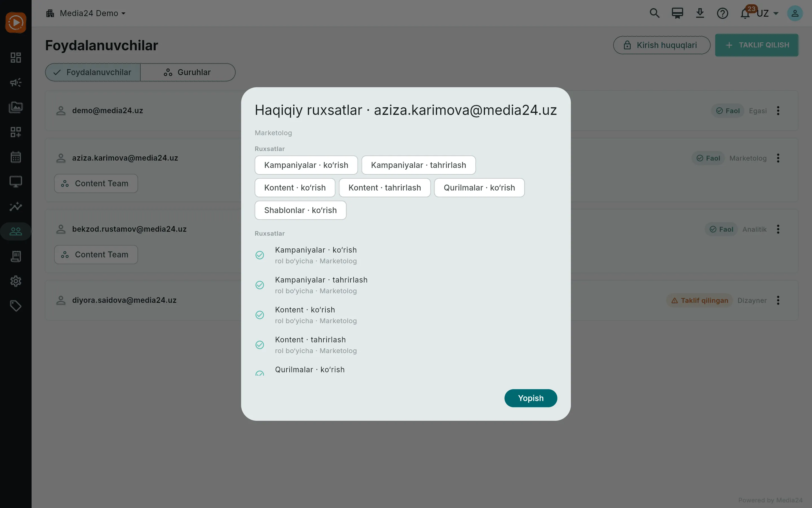Switch to the Foydalanuvchilar tab
Image resolution: width=812 pixels, height=508 pixels.
point(93,72)
